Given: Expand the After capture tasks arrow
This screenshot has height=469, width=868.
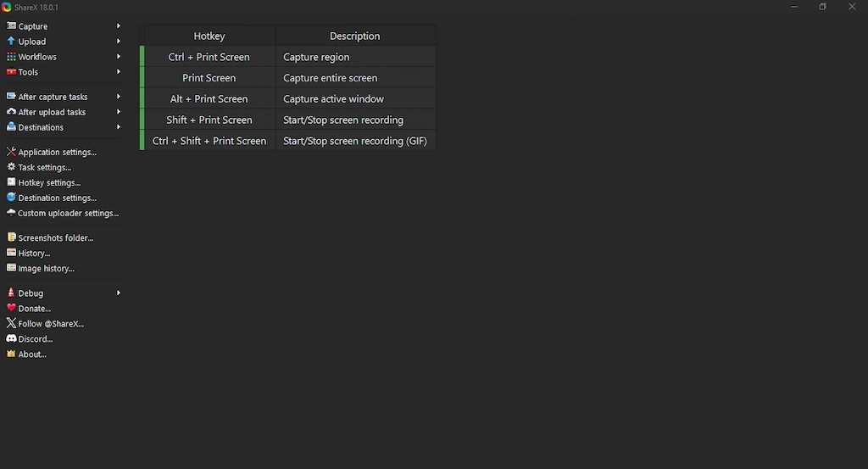Looking at the screenshot, I should (119, 97).
